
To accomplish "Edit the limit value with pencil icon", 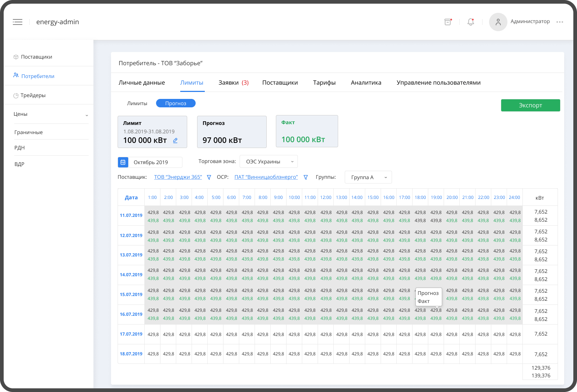I will (x=175, y=141).
